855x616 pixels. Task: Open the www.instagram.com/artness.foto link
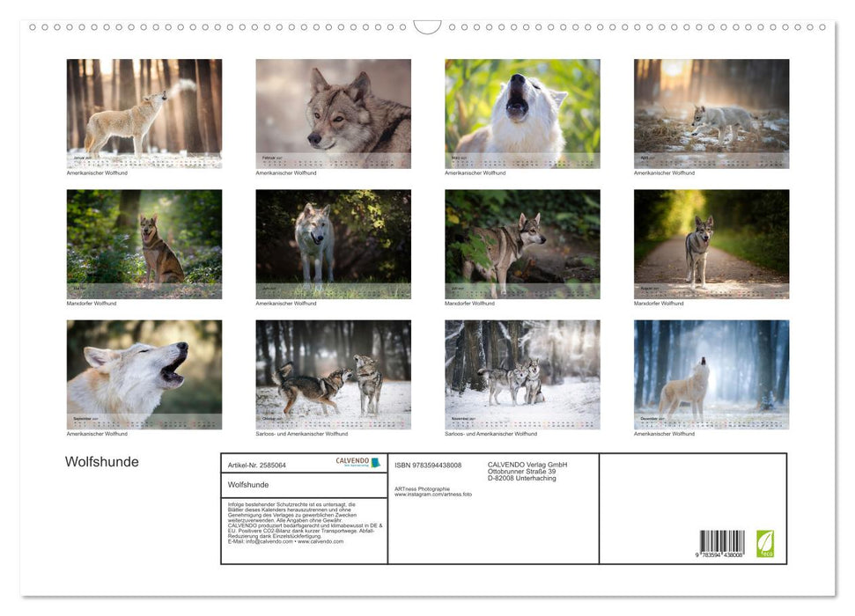point(433,495)
